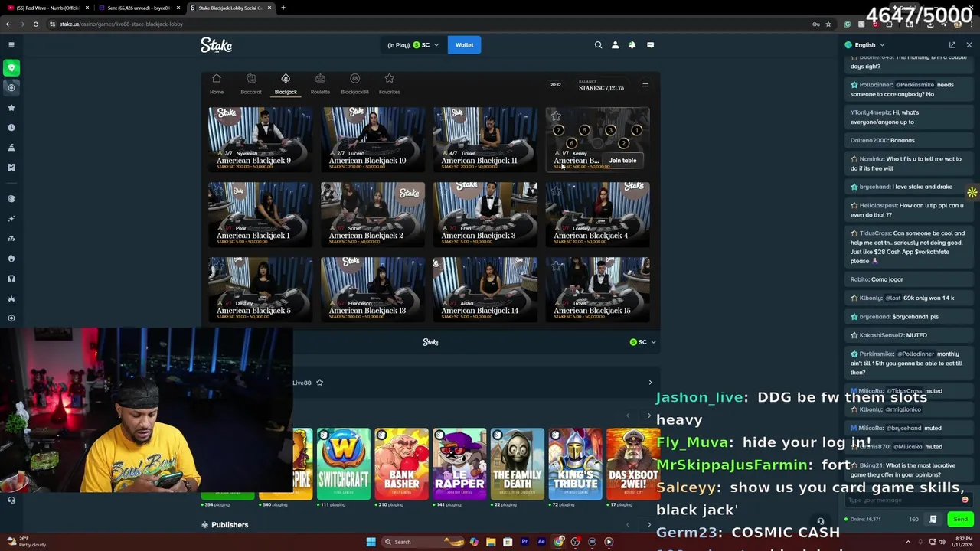
Task: Click the green shield sidebar icon
Action: 11,67
